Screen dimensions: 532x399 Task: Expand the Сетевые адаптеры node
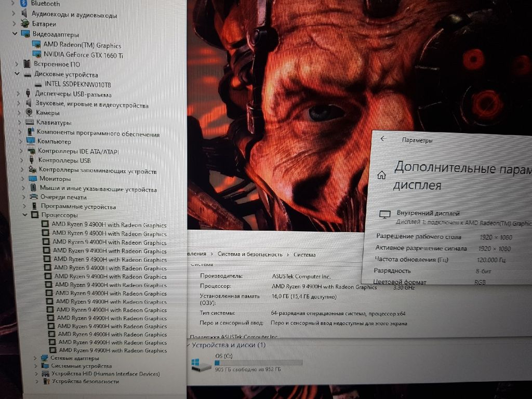coord(35,358)
